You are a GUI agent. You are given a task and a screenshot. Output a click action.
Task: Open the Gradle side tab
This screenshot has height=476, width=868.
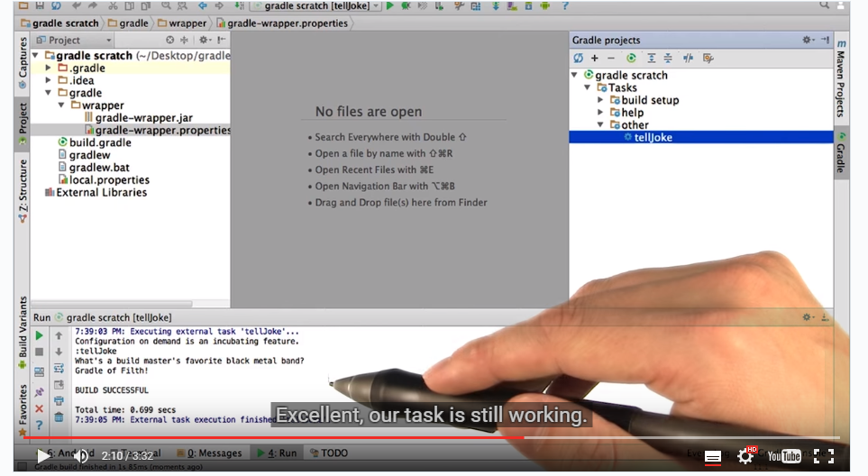coord(840,152)
